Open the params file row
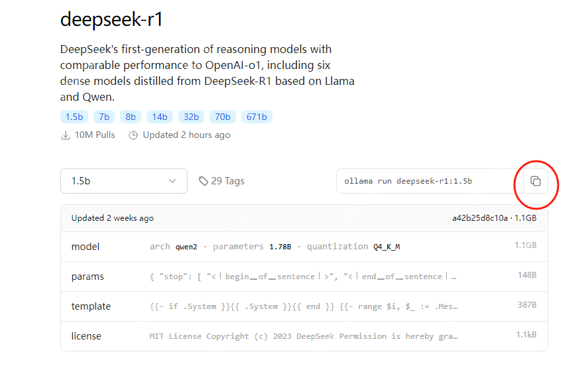 pos(304,277)
